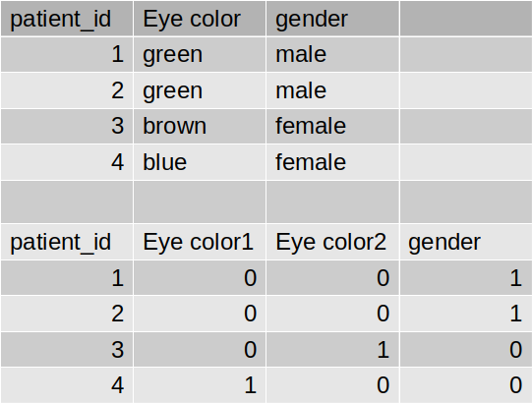The width and height of the screenshot is (532, 403).
Task: Click encoded gender value for patient 1
Action: click(466, 278)
